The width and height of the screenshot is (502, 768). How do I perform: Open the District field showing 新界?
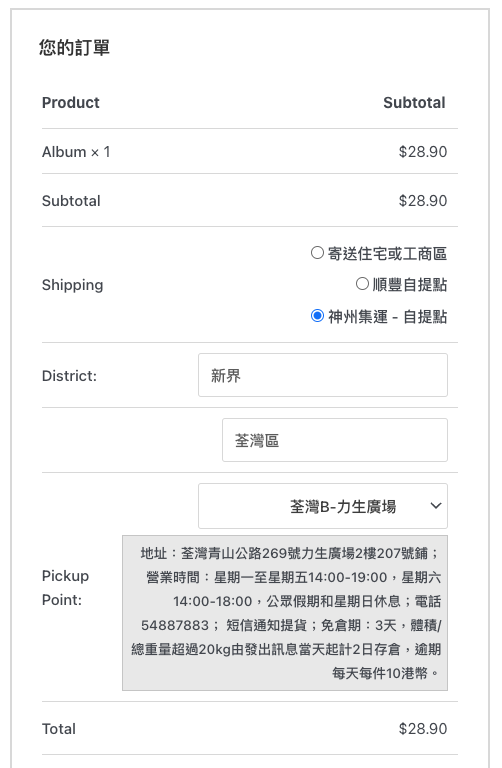(323, 375)
